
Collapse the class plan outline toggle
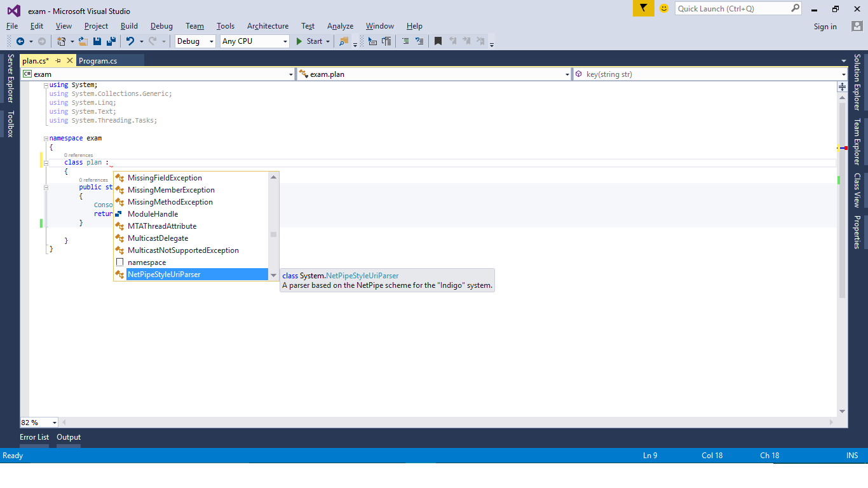(x=46, y=163)
